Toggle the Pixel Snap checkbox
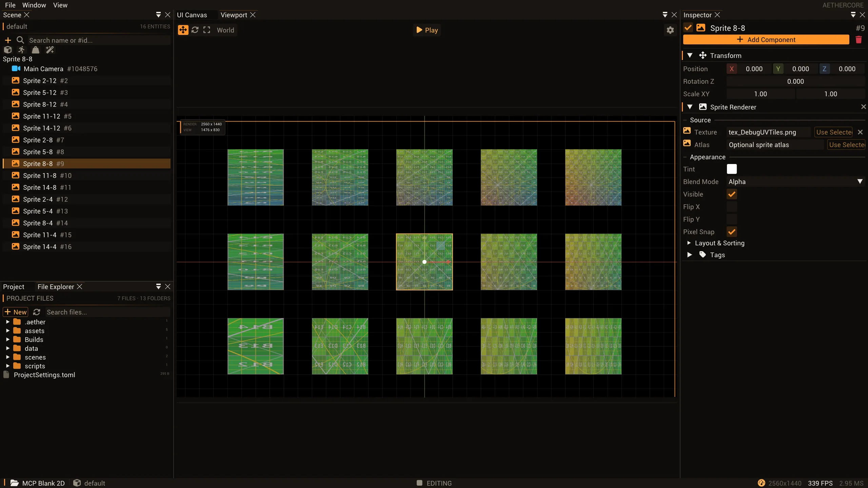This screenshot has height=488, width=868. pos(732,232)
